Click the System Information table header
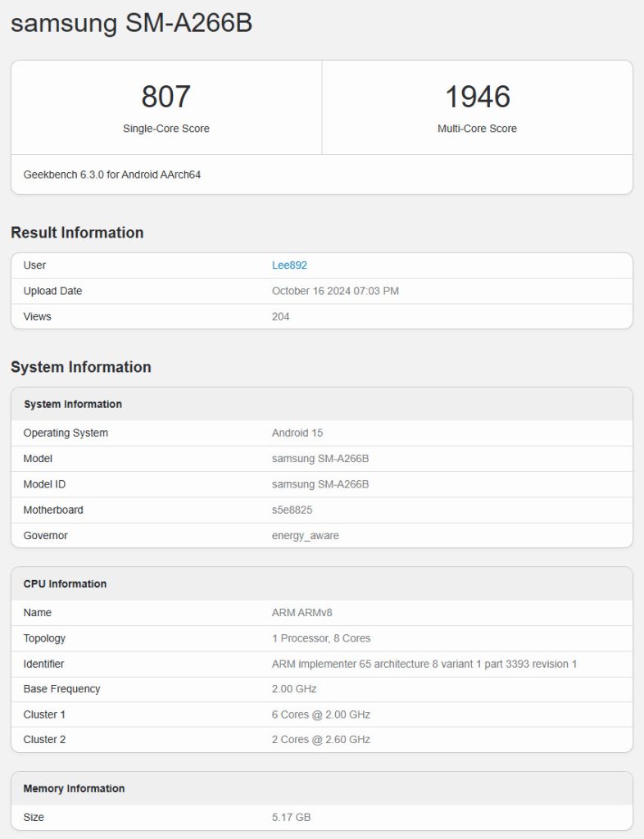 click(x=73, y=404)
